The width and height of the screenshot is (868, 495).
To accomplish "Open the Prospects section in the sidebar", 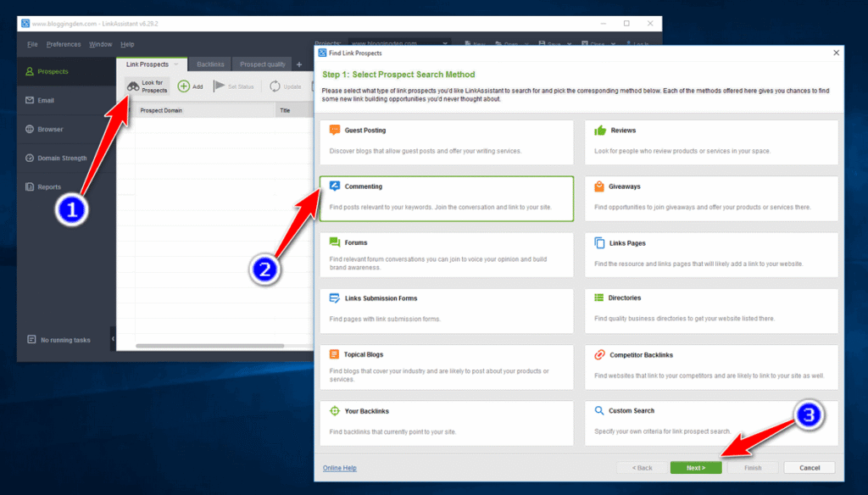I will point(53,72).
